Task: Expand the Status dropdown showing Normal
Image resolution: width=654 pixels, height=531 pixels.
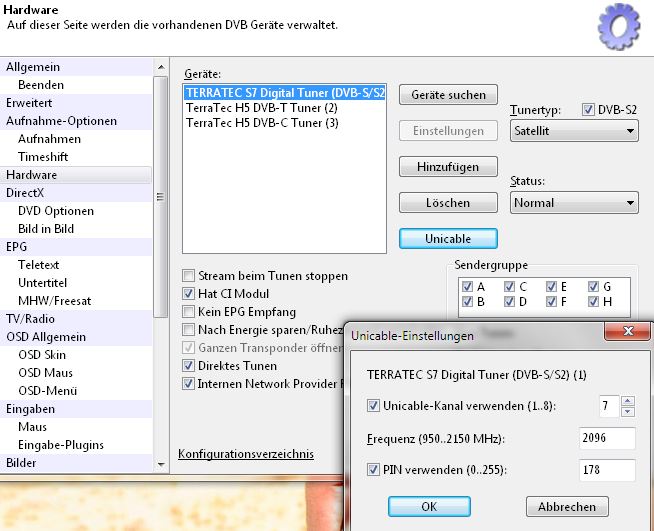Action: (x=573, y=203)
